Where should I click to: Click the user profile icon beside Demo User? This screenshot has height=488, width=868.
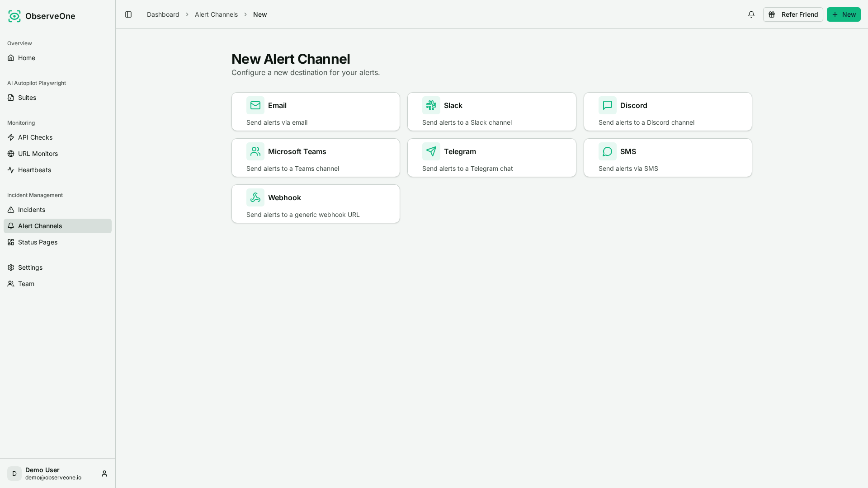[x=104, y=474]
